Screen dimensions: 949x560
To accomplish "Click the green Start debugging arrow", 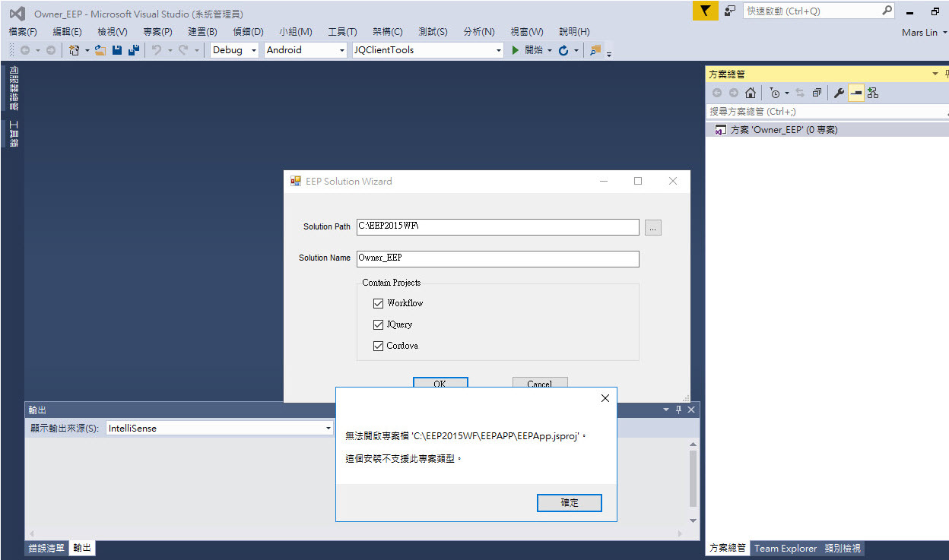I will click(x=516, y=50).
